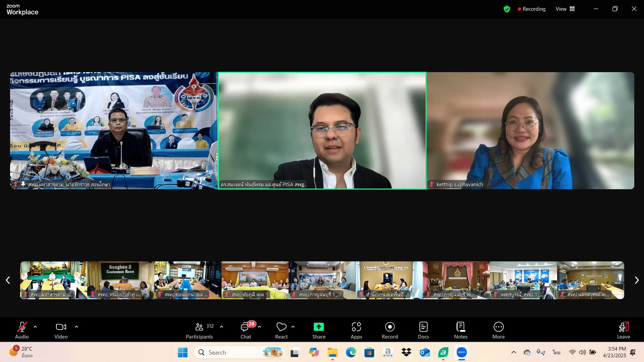The image size is (644, 362).
Task: Expand the participants options chevron
Action: coord(221,326)
